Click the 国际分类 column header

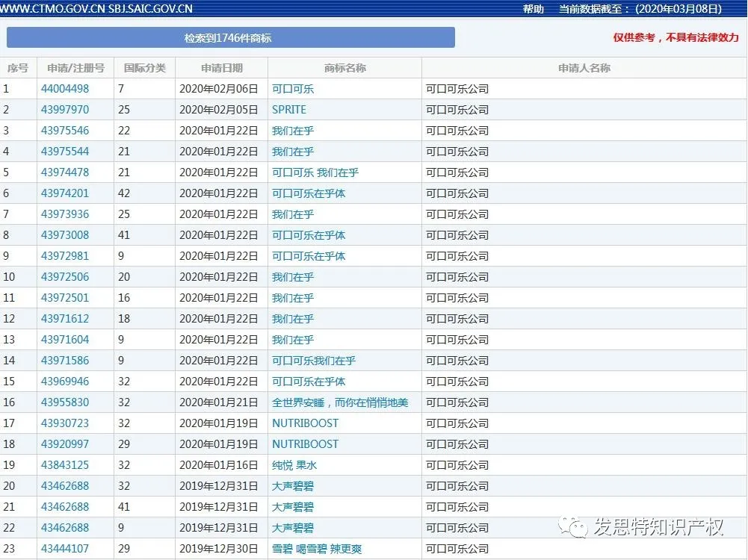pyautogui.click(x=145, y=68)
